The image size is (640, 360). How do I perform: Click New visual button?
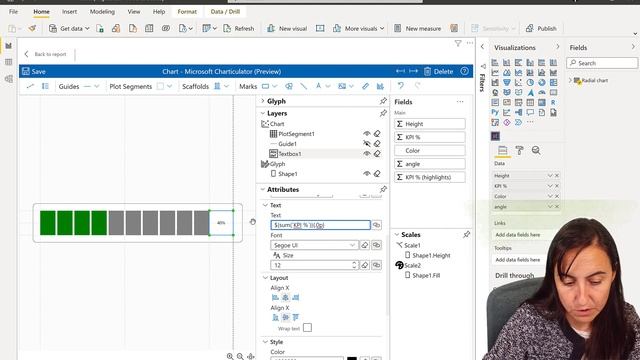[x=287, y=29]
